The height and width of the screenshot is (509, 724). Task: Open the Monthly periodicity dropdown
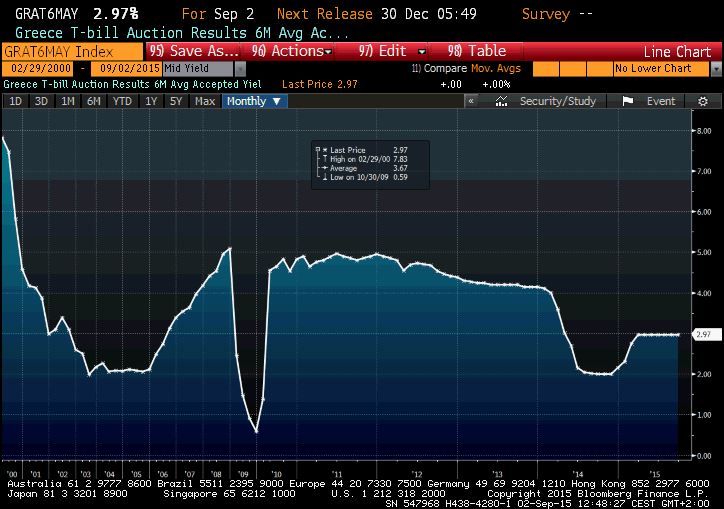(x=253, y=101)
